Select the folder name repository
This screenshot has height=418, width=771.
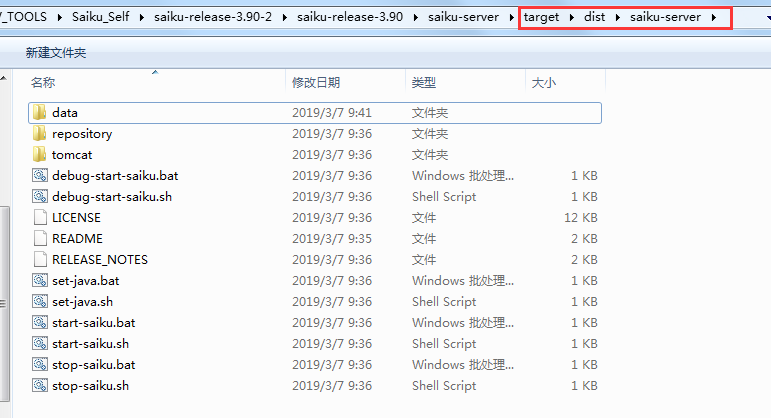pos(82,134)
